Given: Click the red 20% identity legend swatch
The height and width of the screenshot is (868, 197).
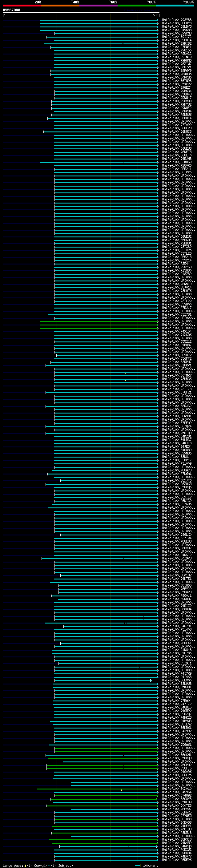Looking at the screenshot, I should click(22, 6).
